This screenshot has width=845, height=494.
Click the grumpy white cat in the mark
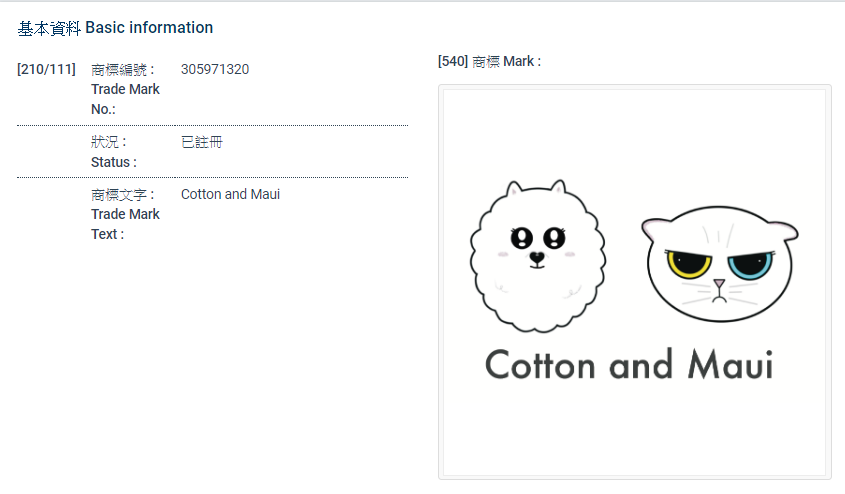point(718,263)
